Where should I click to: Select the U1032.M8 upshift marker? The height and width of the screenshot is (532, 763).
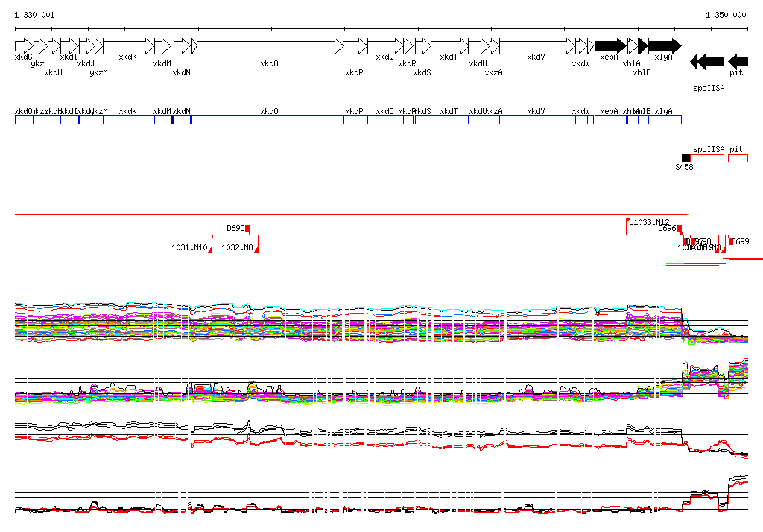(256, 248)
